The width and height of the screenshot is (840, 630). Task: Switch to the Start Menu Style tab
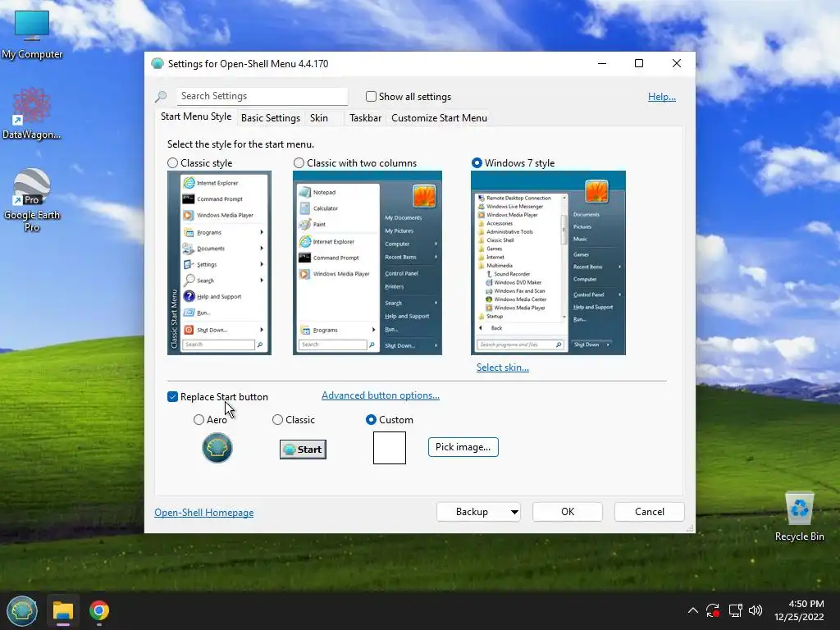196,116
